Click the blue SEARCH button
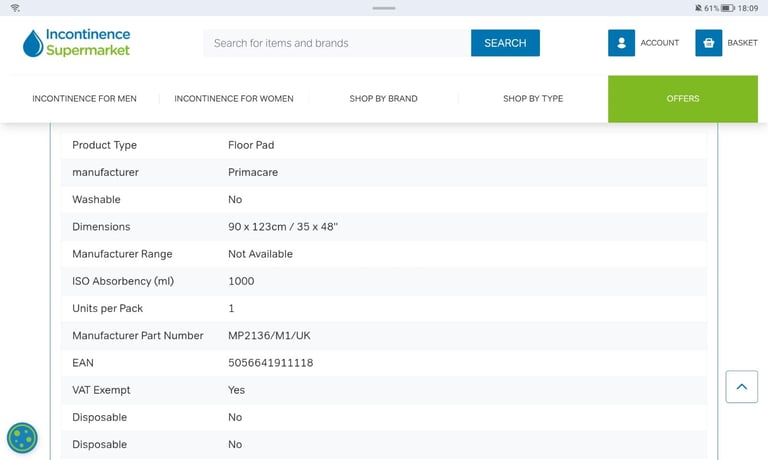 (505, 43)
